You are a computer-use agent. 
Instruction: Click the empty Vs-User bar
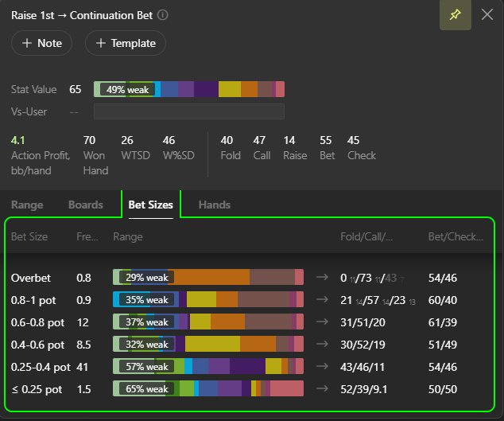click(x=189, y=111)
